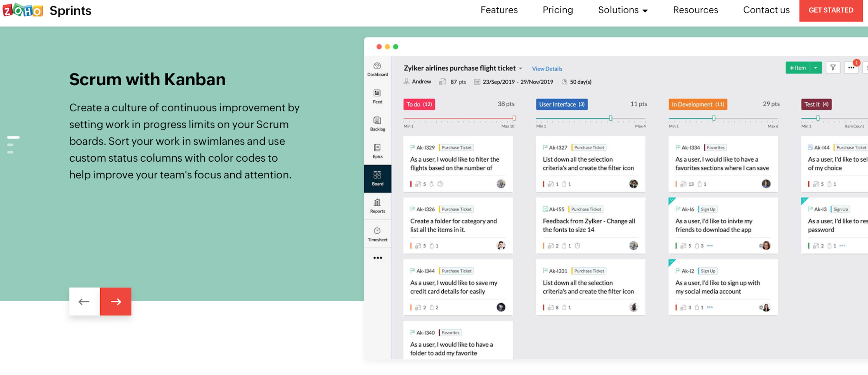Screen dimensions: 868x375
Task: Click the Sign Up tag on Ak-I6
Action: pyautogui.click(x=708, y=209)
